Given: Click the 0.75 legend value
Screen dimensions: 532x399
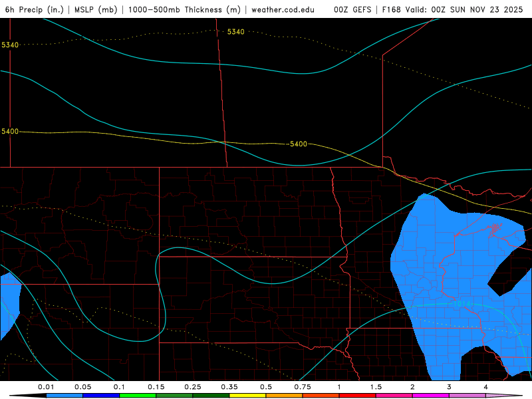Looking at the screenshot, I should (303, 387).
